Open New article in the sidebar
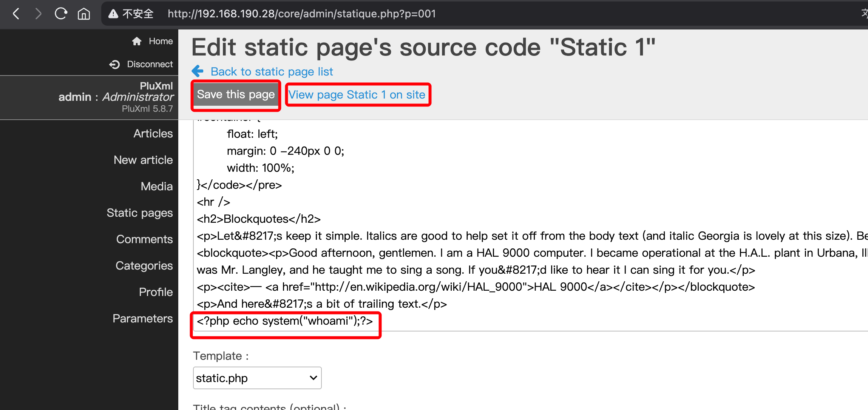 pos(143,160)
